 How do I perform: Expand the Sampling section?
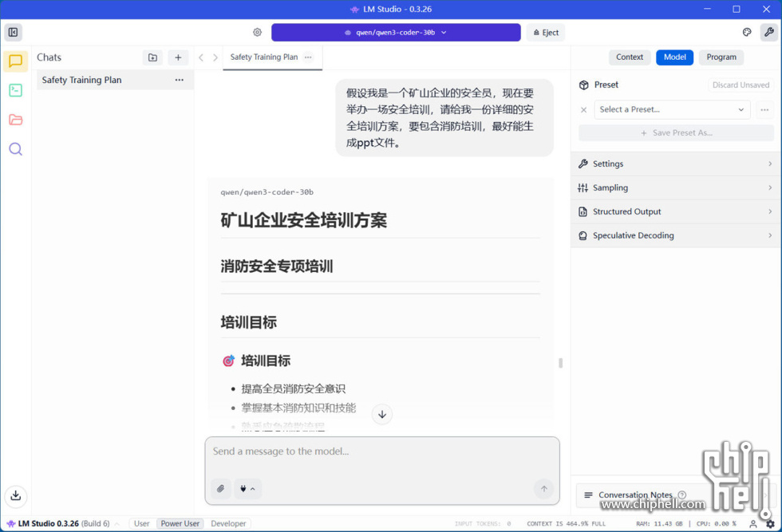pos(676,187)
